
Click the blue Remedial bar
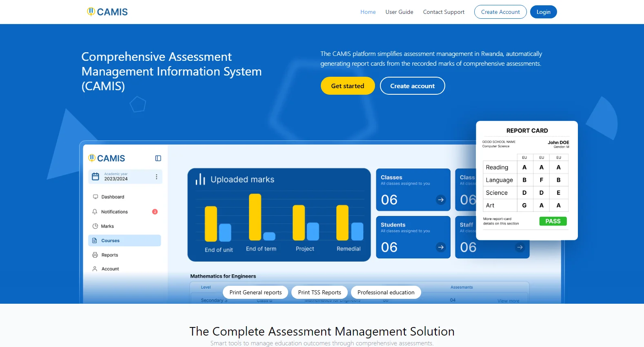tap(357, 231)
